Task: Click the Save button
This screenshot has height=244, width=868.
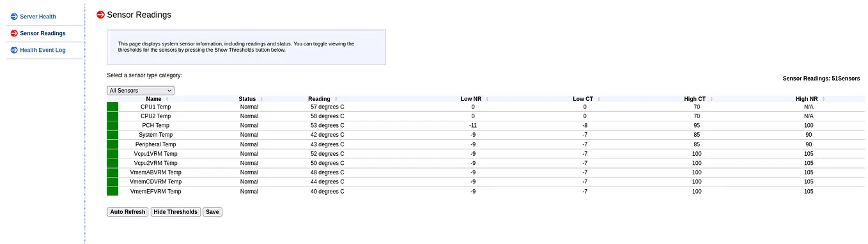Action: coord(212,211)
